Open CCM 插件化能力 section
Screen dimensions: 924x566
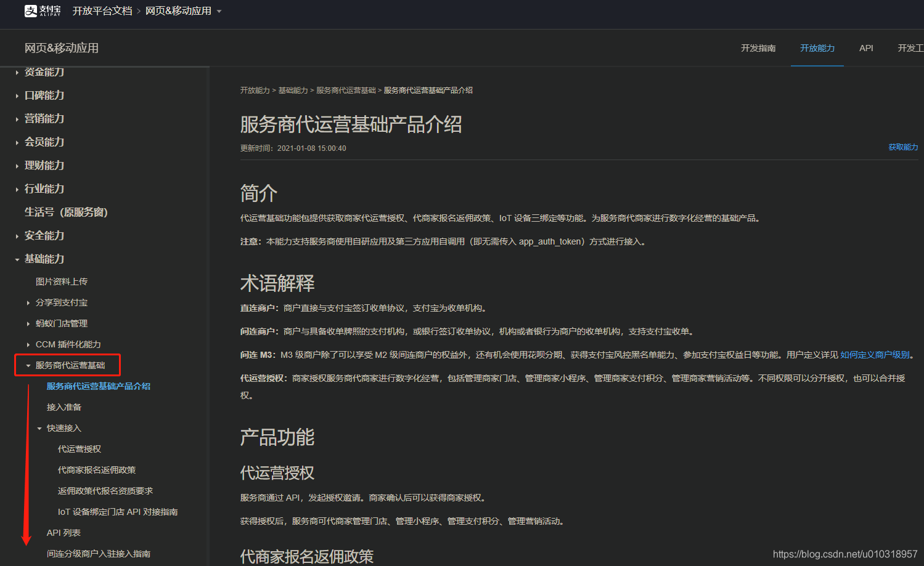(x=68, y=344)
